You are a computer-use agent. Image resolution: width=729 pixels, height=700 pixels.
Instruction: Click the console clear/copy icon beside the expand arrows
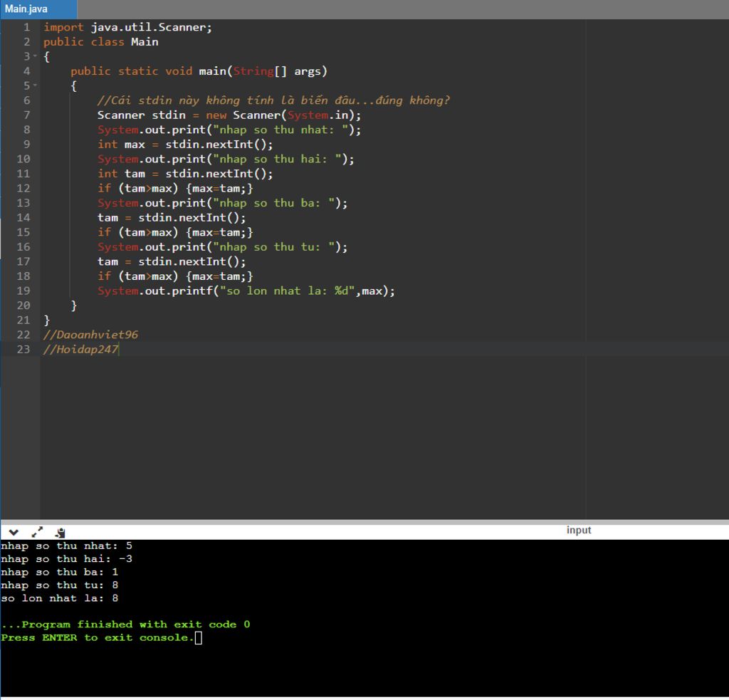[61, 533]
